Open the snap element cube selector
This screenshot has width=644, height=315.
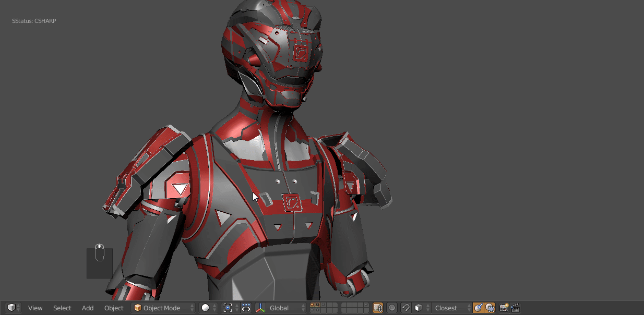click(420, 308)
